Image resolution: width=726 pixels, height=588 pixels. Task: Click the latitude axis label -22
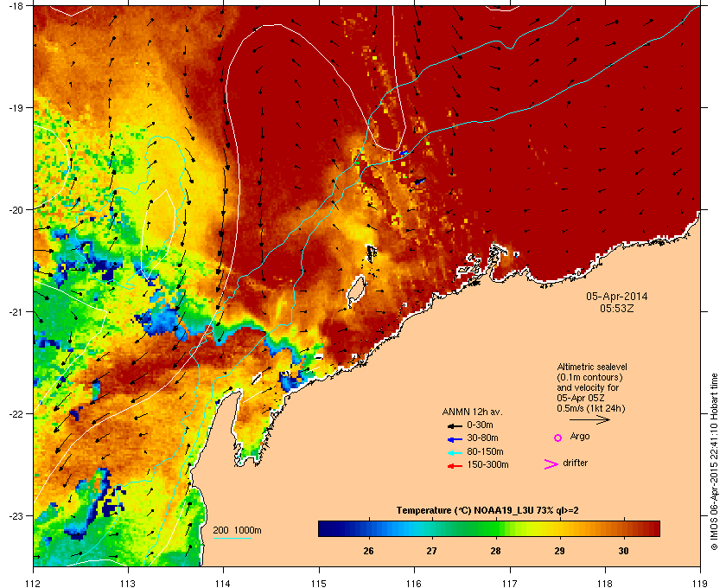click(x=16, y=414)
